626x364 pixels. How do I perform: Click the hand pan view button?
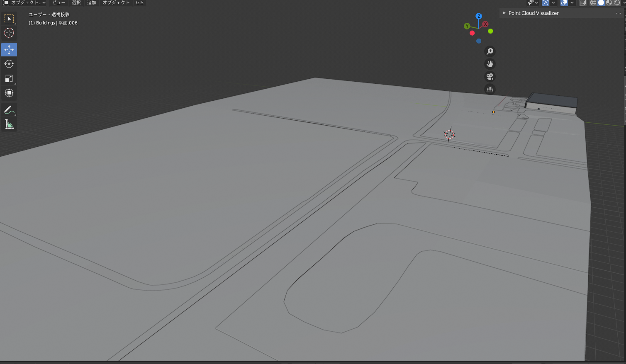[x=490, y=64]
